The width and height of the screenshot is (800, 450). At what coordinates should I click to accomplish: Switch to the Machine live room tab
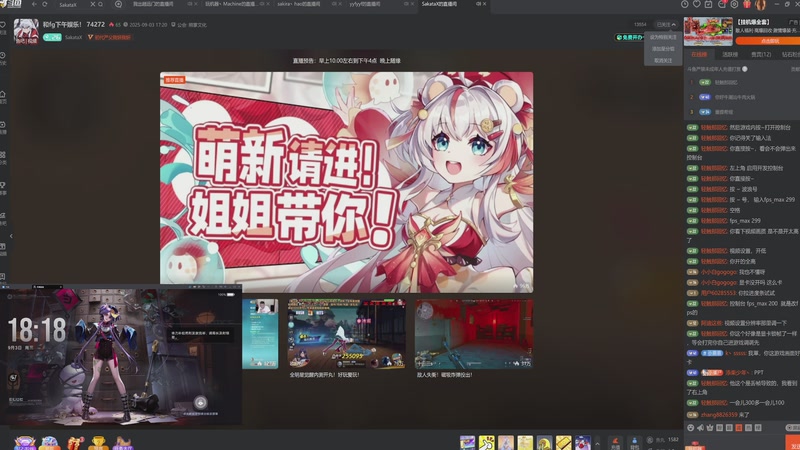click(x=234, y=4)
